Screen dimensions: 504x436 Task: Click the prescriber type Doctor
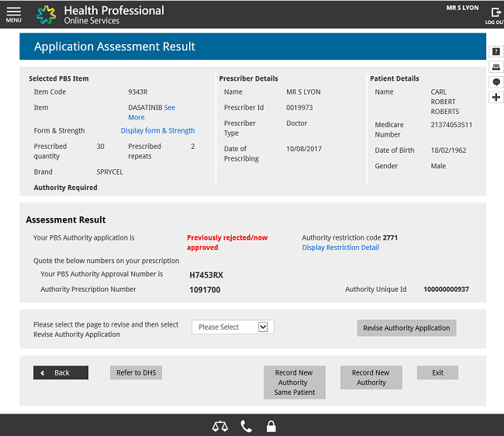pyautogui.click(x=297, y=123)
